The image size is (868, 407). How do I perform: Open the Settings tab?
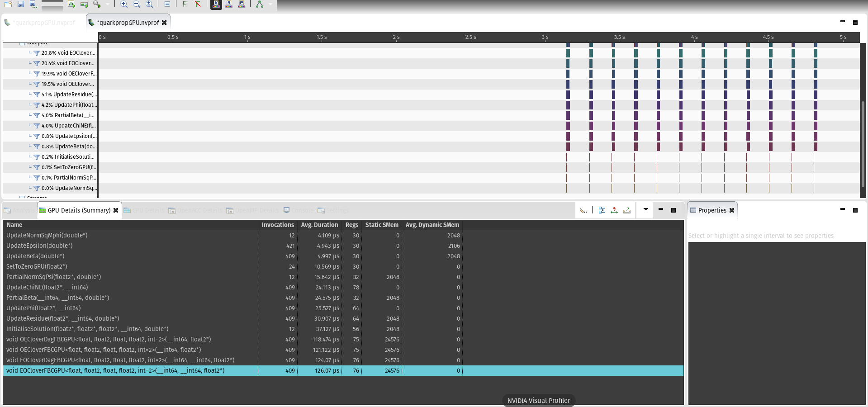click(x=333, y=210)
